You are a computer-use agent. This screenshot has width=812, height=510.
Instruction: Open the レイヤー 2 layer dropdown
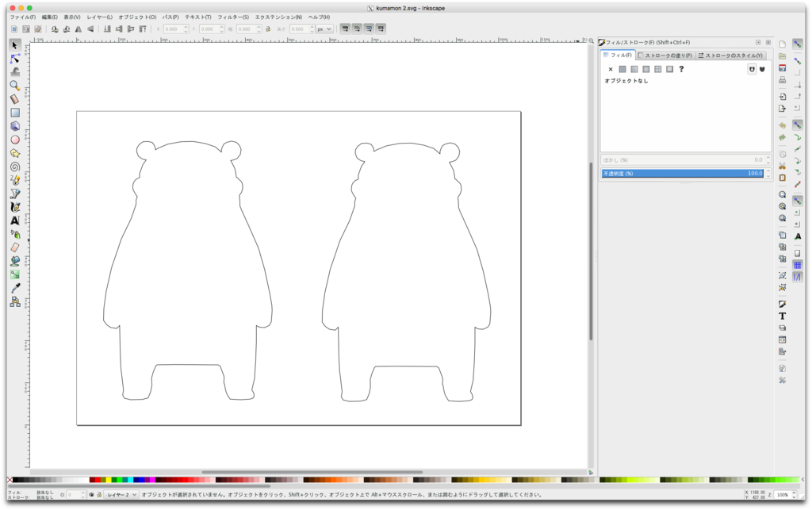pos(121,494)
